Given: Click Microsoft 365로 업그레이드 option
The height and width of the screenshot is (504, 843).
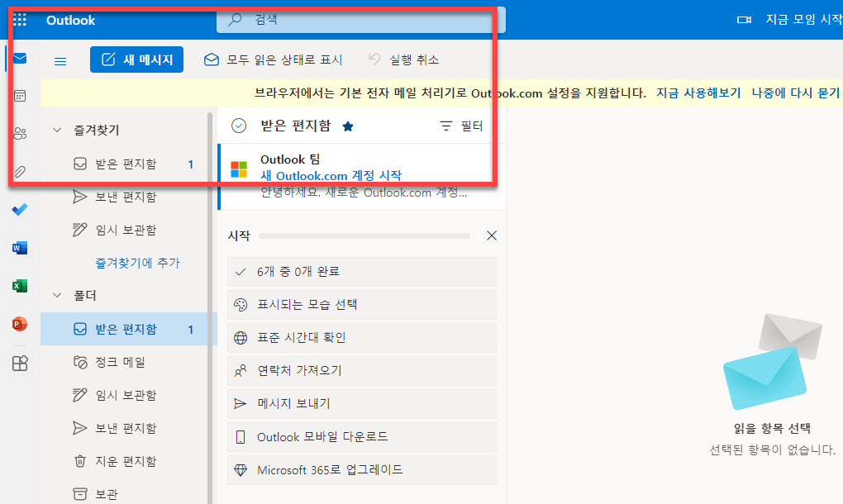Looking at the screenshot, I should (362, 470).
